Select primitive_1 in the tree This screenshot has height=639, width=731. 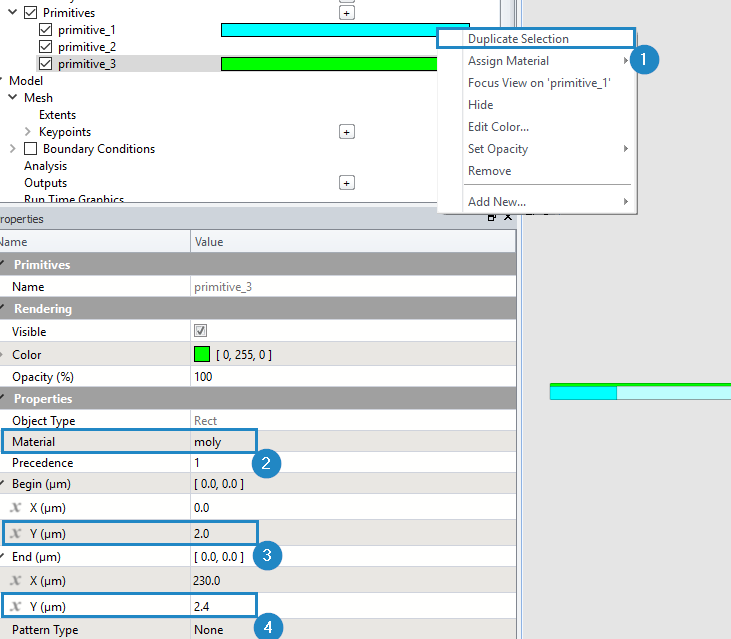(87, 30)
